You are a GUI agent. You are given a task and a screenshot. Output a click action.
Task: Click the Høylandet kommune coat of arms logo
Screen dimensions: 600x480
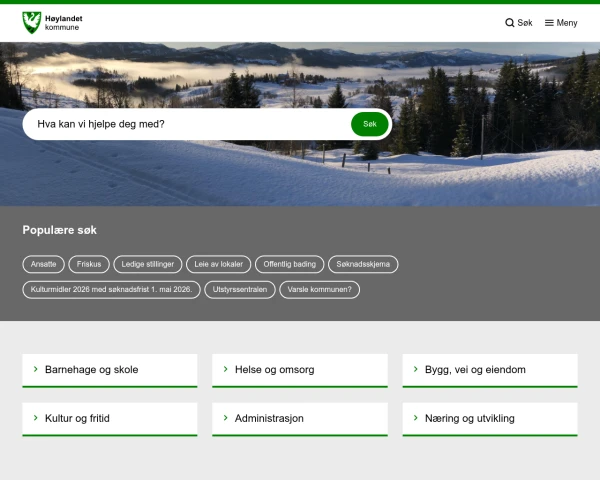tap(32, 21)
